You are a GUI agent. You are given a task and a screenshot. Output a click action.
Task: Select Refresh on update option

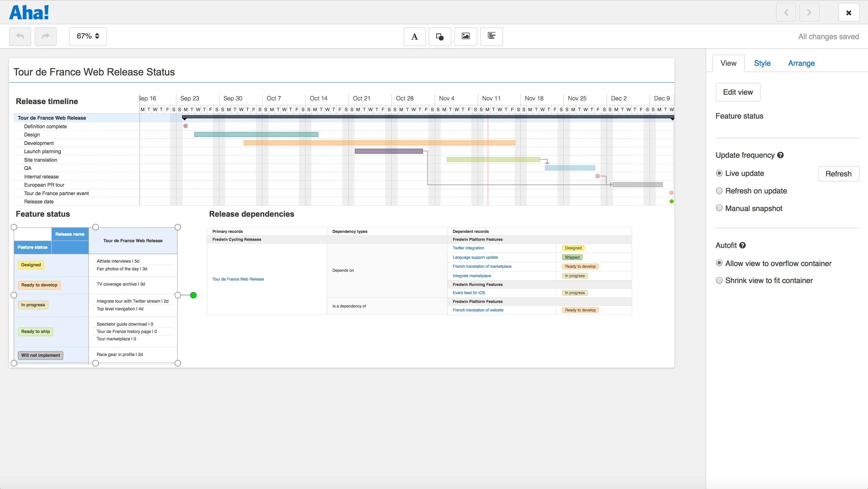coord(719,191)
